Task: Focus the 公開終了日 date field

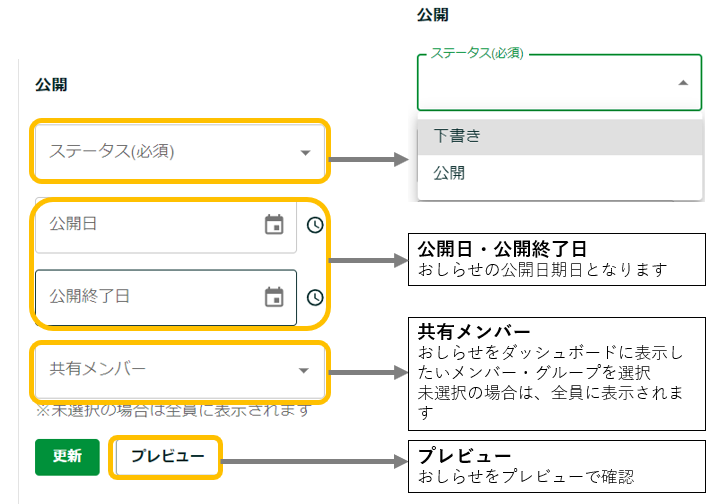Action: 140,297
